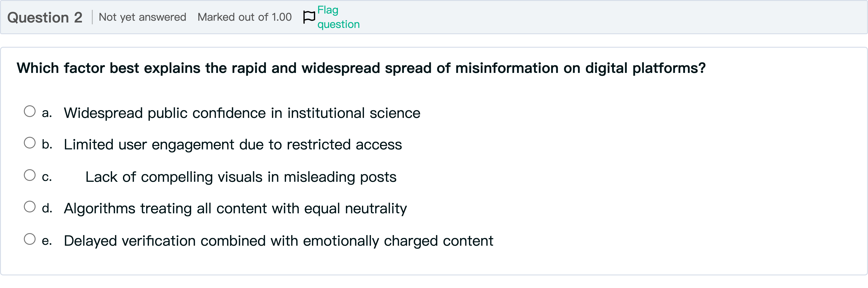Click the answer text 'Delayed verification combined with emotionally charged content'
Screen dimensions: 868x288
click(x=278, y=241)
